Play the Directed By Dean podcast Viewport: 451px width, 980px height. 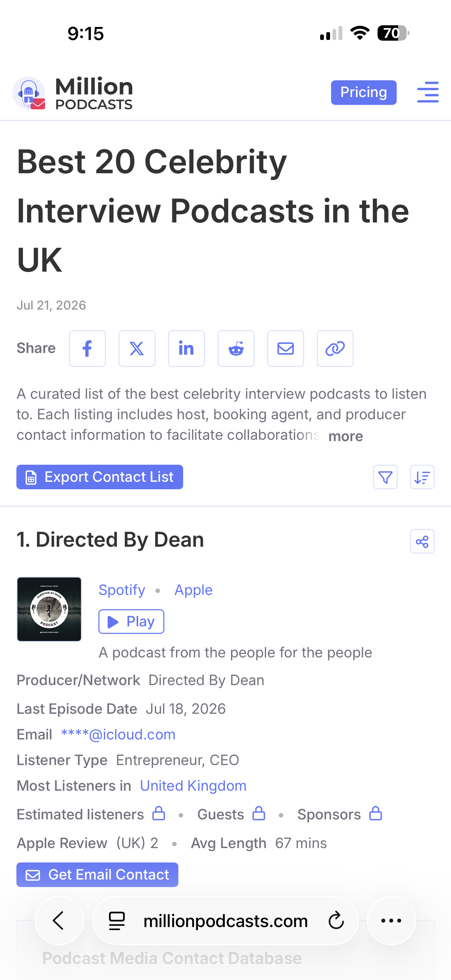131,622
